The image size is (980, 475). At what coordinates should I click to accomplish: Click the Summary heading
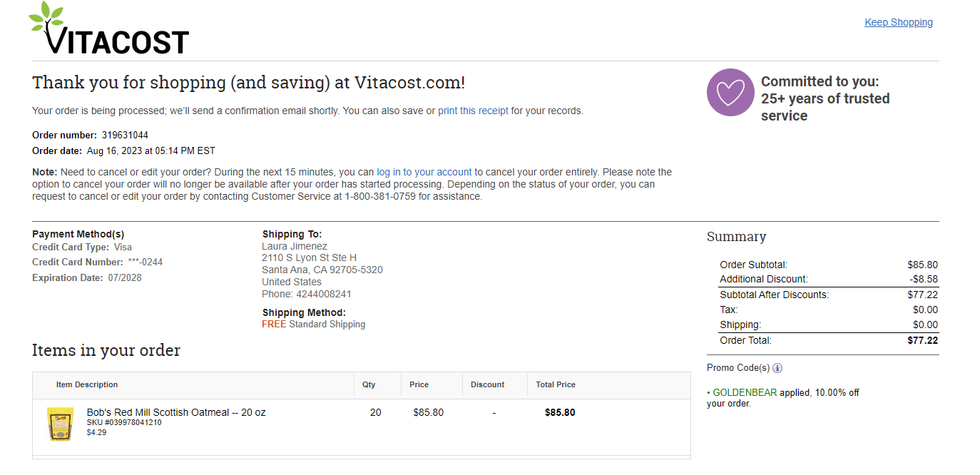[x=736, y=237]
